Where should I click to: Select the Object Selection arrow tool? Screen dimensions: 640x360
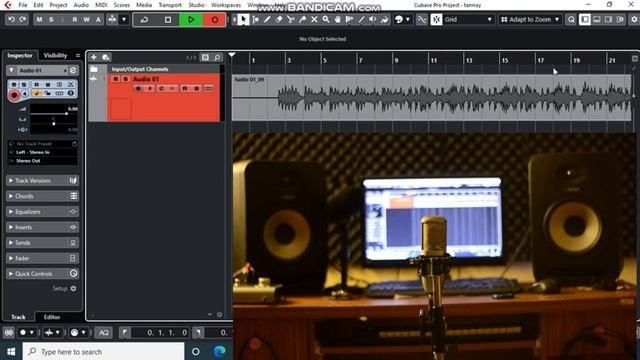click(x=243, y=19)
